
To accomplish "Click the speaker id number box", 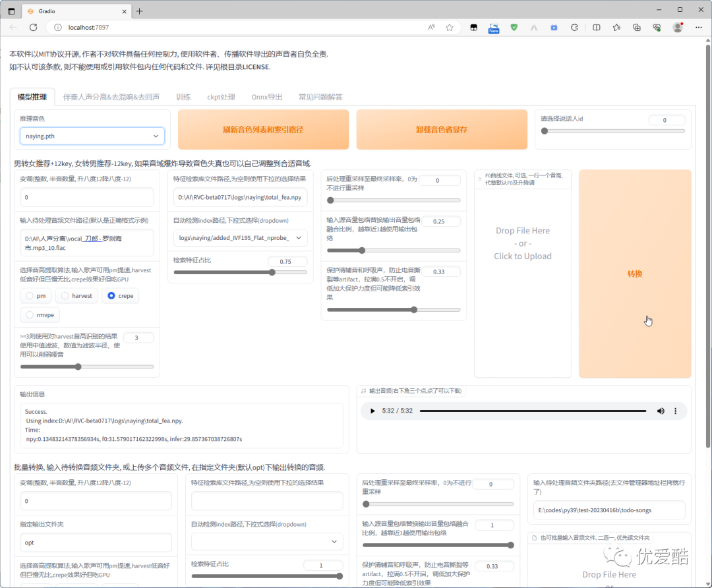I will [x=667, y=121].
